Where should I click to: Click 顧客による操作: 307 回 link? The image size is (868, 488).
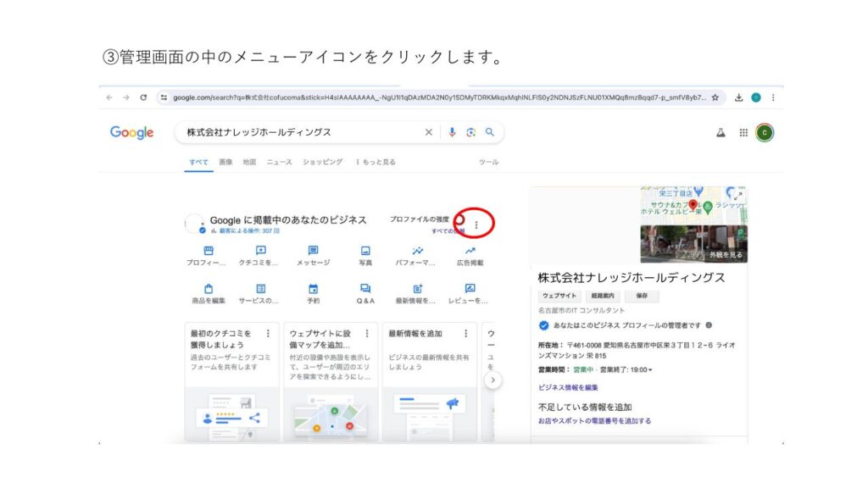(249, 230)
